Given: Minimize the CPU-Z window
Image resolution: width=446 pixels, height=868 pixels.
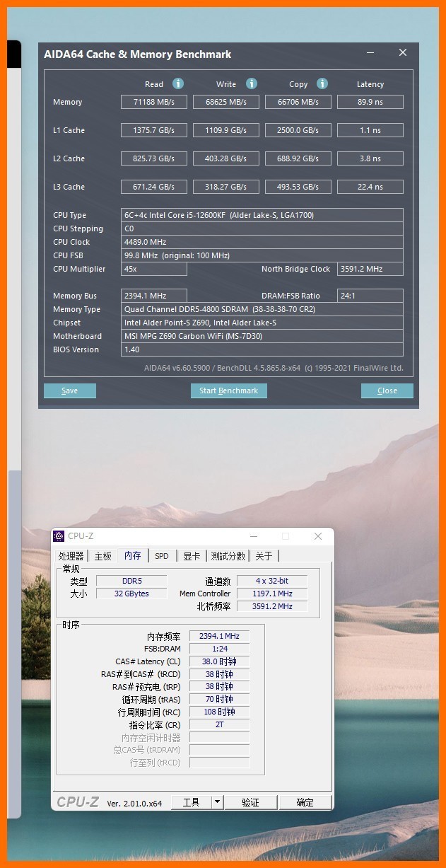Looking at the screenshot, I should pos(254,536).
